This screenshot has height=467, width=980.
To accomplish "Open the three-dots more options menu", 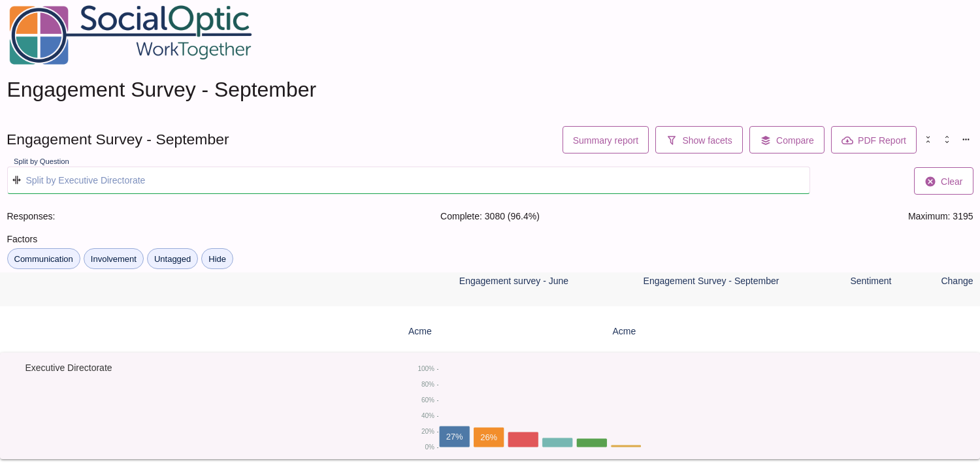I will [966, 140].
